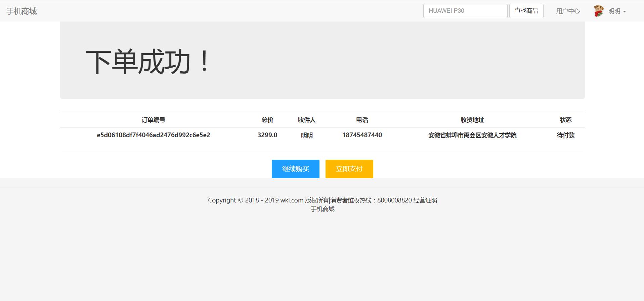
Task: Go to 用户中心
Action: [x=568, y=11]
